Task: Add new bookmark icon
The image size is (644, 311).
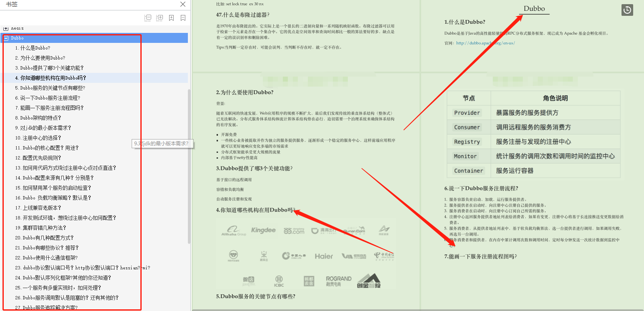Action: (171, 18)
